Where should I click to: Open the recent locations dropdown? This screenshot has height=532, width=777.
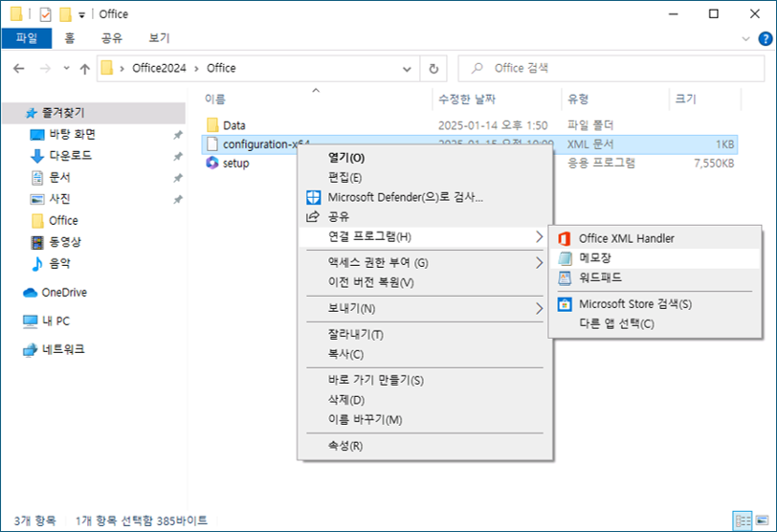(x=66, y=68)
